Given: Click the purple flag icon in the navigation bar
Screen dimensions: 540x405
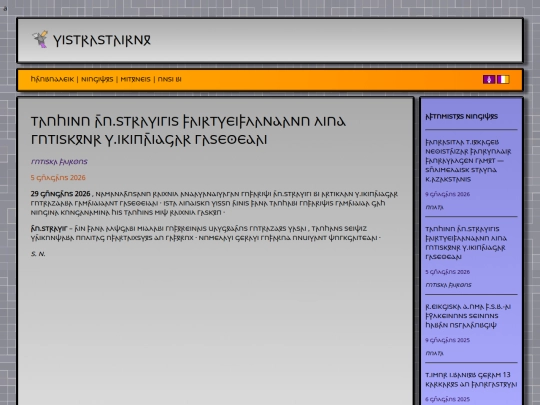Looking at the screenshot, I should click(x=489, y=80).
